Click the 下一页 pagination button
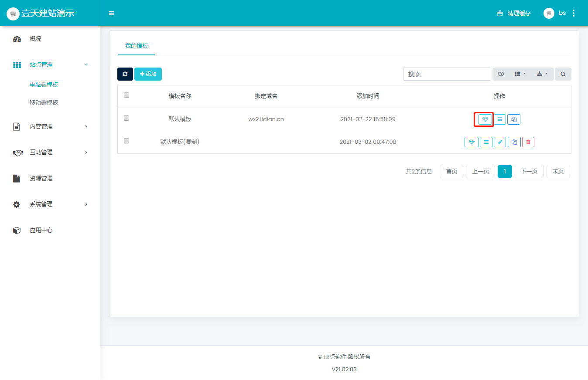588x380 pixels. pos(529,172)
